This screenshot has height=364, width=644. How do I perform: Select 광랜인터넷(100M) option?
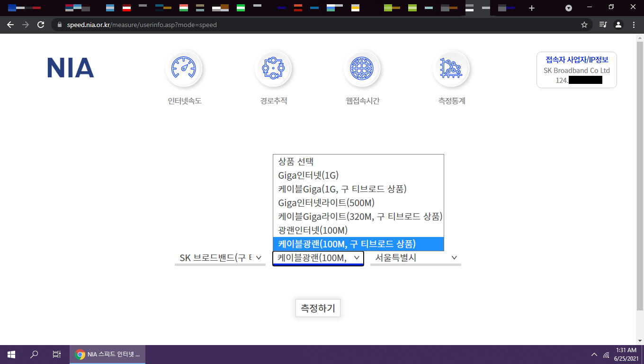313,230
